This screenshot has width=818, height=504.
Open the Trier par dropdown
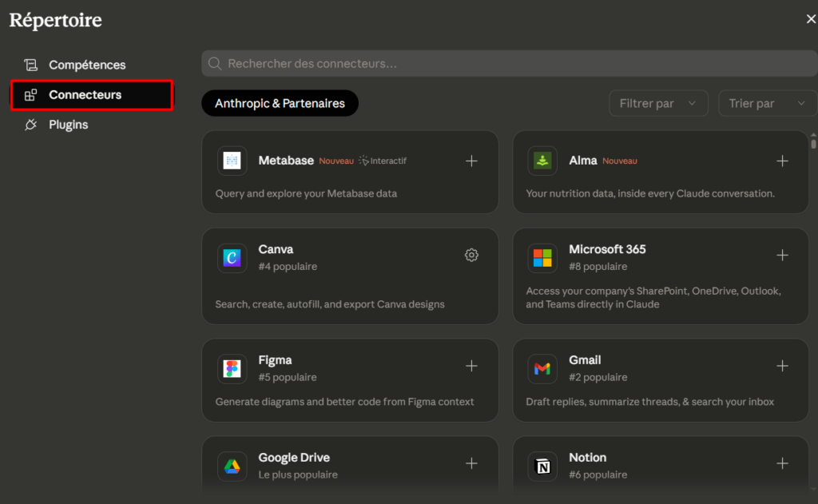(x=768, y=103)
